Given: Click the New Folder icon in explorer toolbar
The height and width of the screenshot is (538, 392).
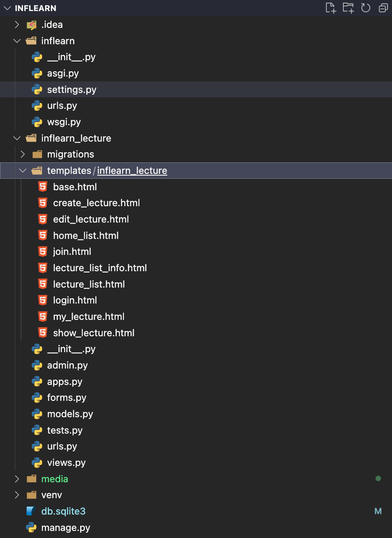Looking at the screenshot, I should click(349, 8).
